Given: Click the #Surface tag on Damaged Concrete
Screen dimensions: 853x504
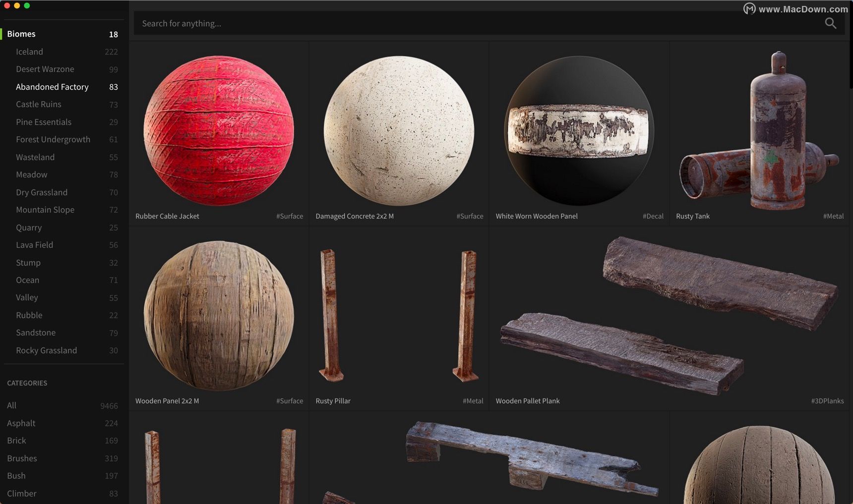Looking at the screenshot, I should coord(470,216).
